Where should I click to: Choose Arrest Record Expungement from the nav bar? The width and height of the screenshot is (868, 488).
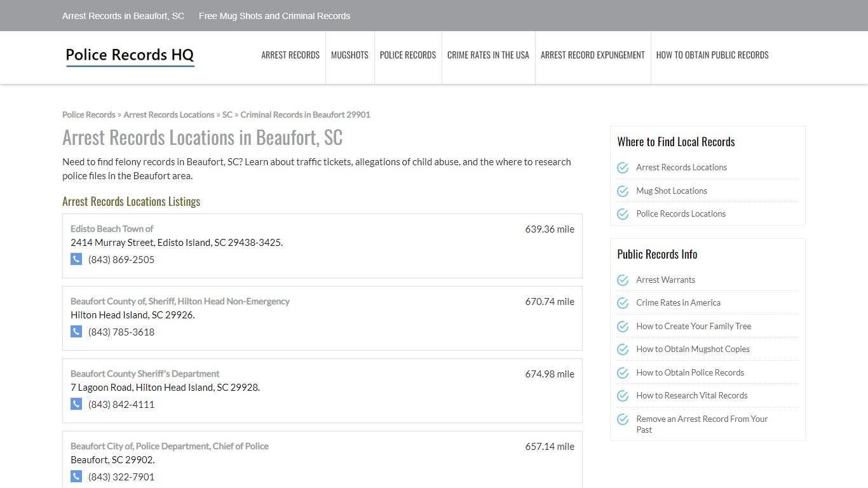(x=593, y=55)
